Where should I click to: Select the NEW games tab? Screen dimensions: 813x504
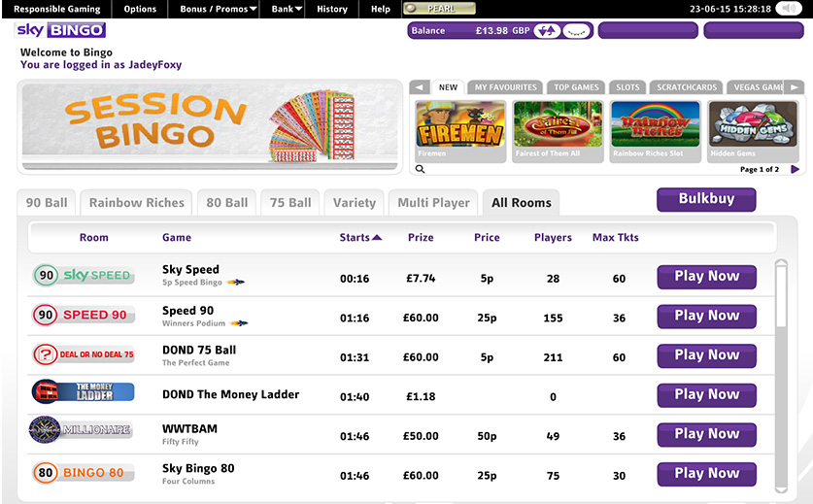448,87
